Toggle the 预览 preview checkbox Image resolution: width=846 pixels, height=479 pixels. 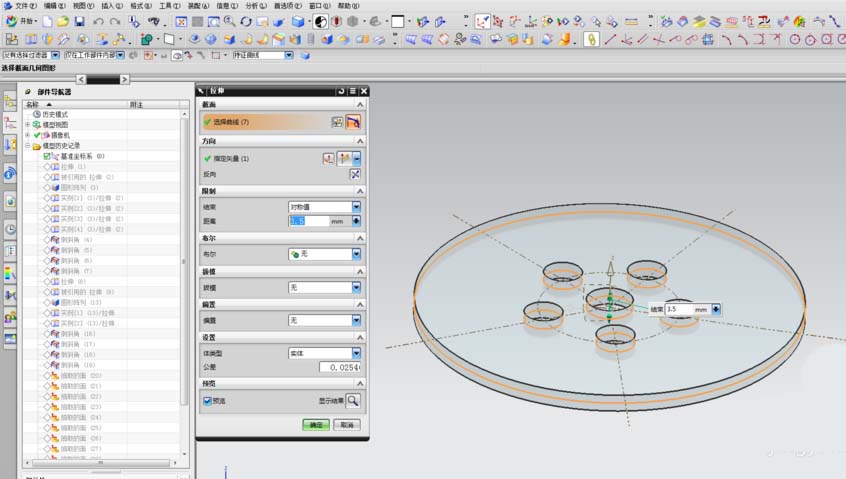(207, 401)
